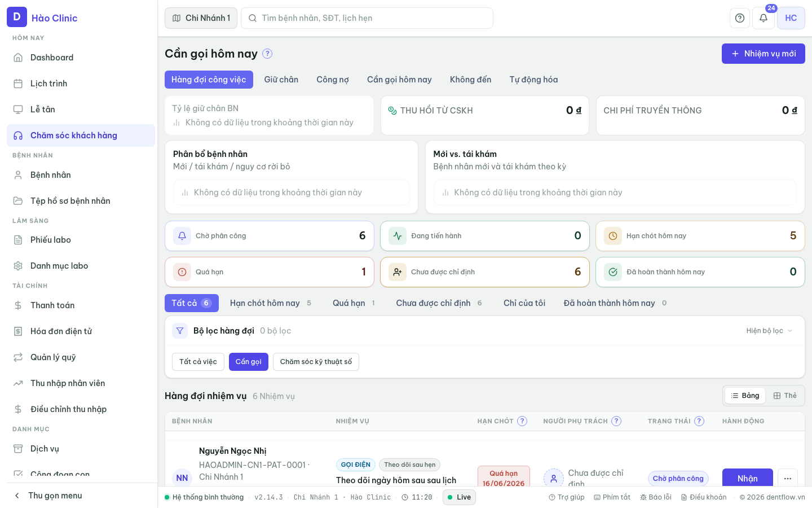Click the filter funnel icon in Bộ lọc hàng đợi
This screenshot has width=812, height=508.
[180, 331]
